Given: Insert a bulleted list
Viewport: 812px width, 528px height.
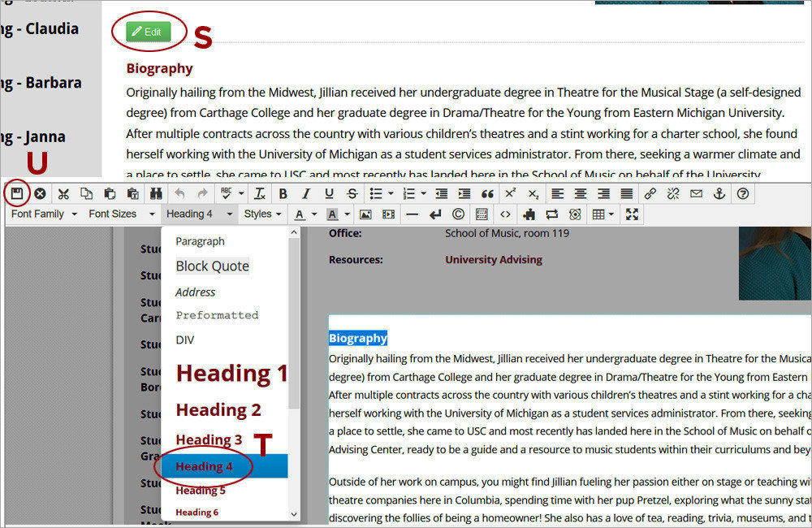Looking at the screenshot, I should click(x=376, y=194).
